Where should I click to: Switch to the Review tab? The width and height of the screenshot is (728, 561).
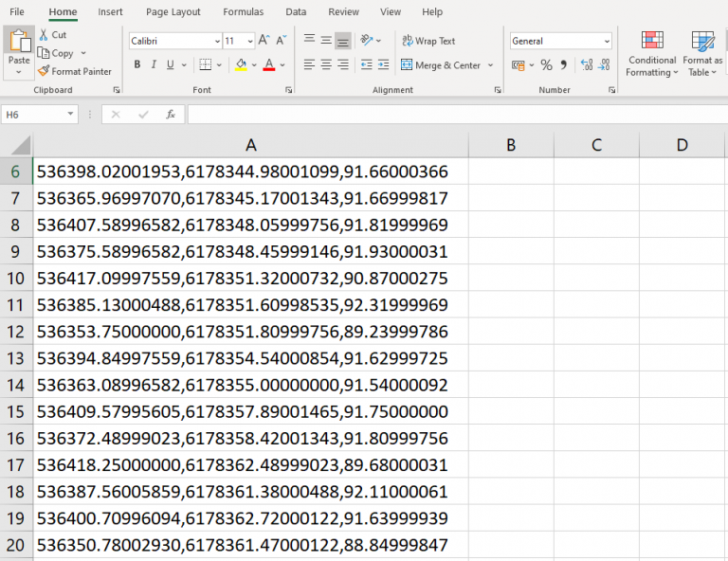pos(343,12)
